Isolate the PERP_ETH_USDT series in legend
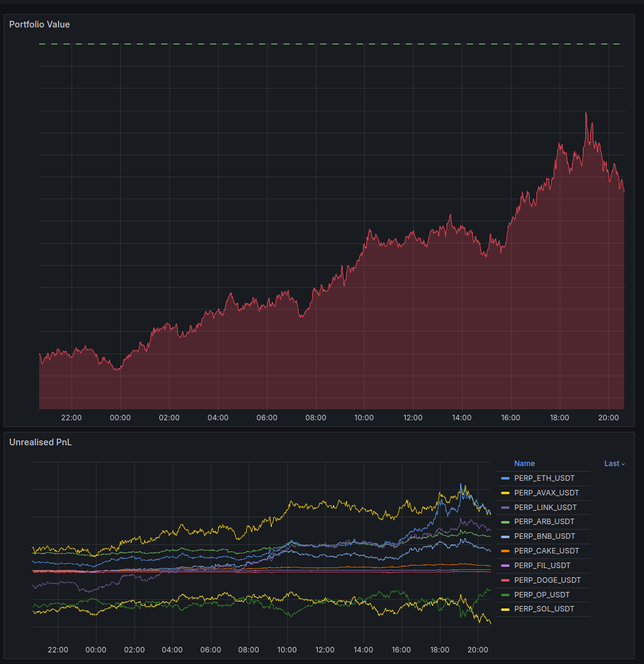This screenshot has width=644, height=664. pos(544,478)
